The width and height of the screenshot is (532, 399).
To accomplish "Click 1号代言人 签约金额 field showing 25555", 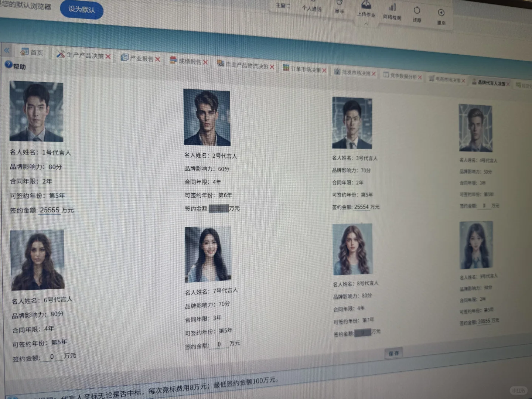I will [50, 210].
